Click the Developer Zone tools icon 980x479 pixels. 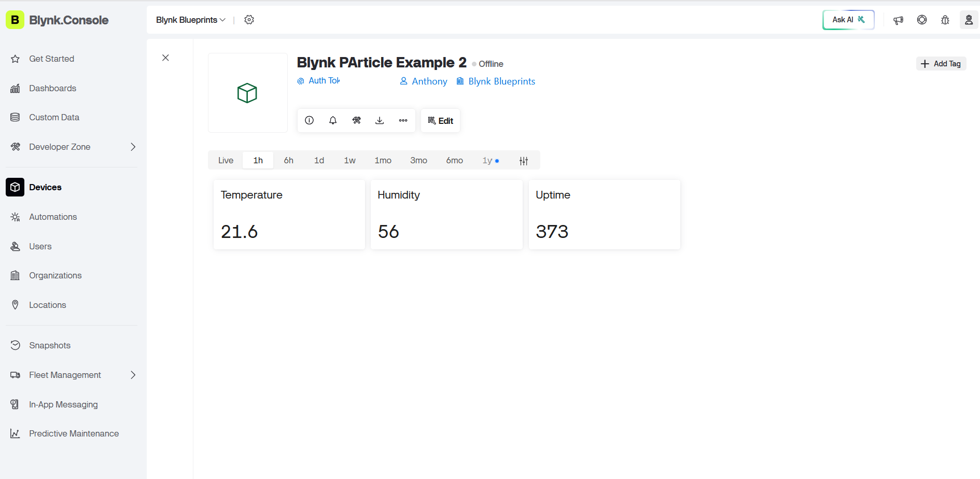point(15,147)
